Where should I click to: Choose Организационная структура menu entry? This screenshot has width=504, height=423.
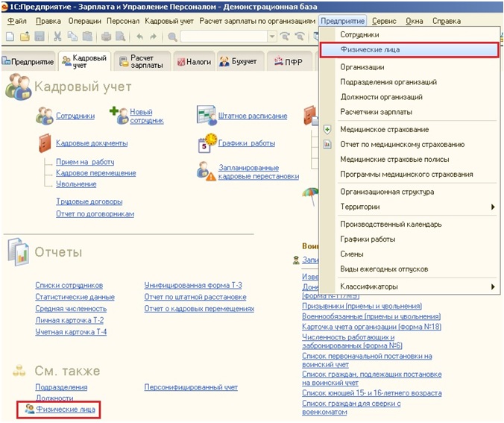(387, 192)
